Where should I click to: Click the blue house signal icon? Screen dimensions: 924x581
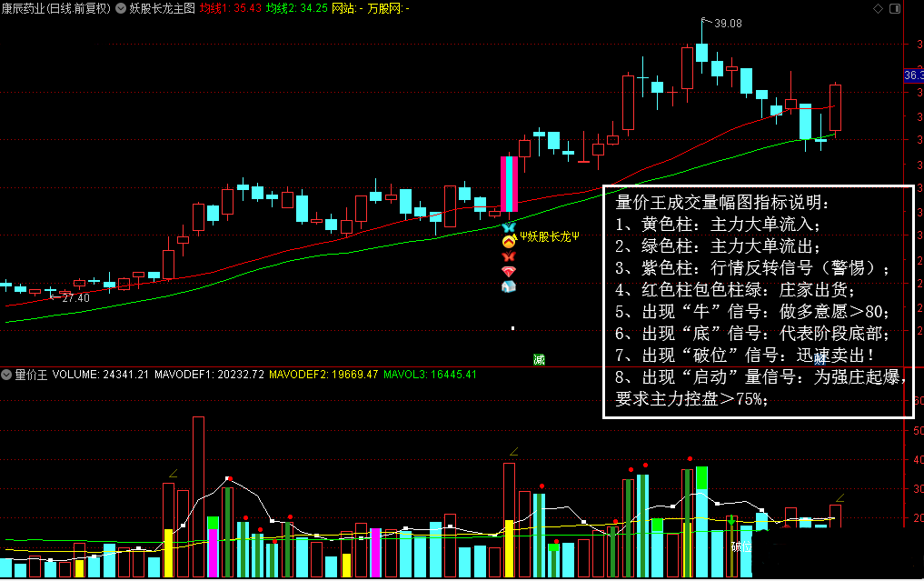pos(509,286)
